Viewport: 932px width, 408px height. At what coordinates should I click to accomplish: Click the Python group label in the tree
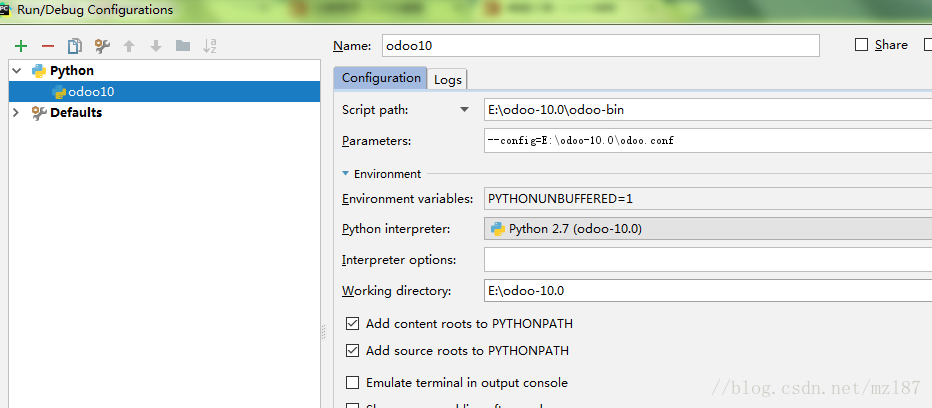(x=72, y=71)
